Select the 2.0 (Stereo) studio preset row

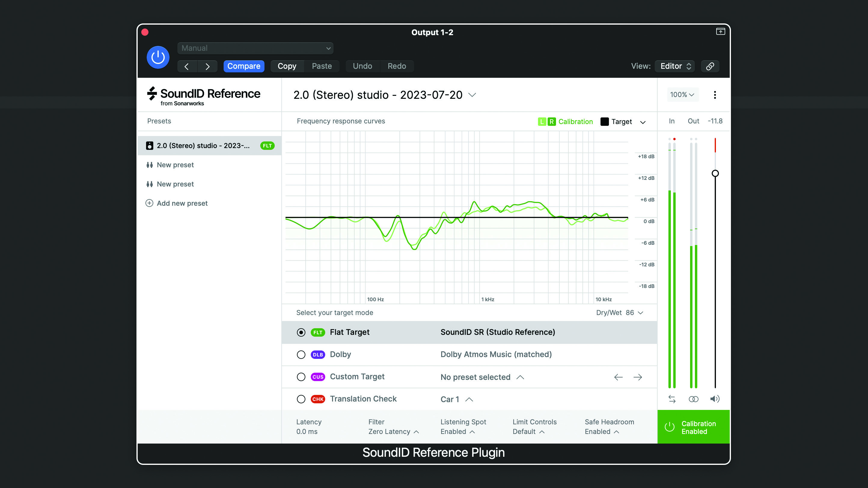pyautogui.click(x=209, y=146)
